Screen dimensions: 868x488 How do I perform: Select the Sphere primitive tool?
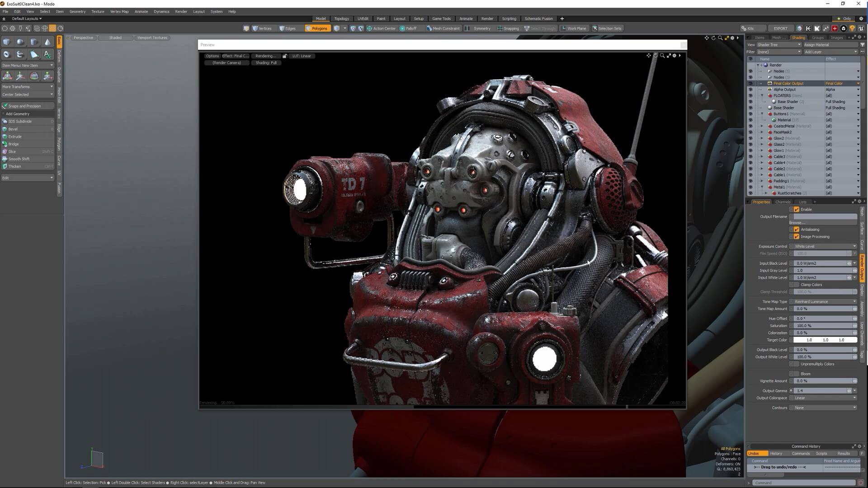pos(20,42)
